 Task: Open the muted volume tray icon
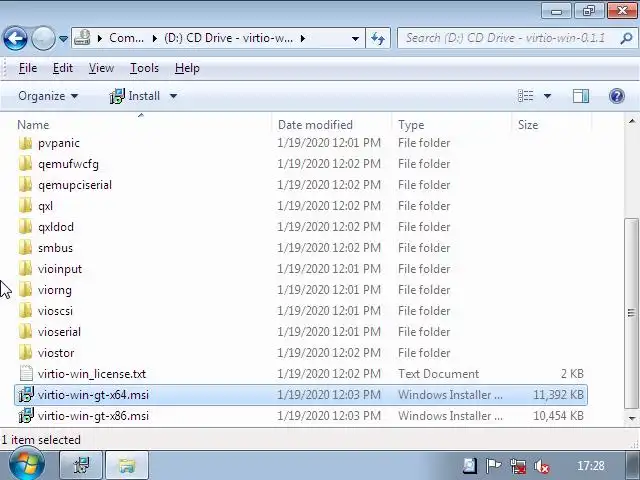pyautogui.click(x=542, y=466)
